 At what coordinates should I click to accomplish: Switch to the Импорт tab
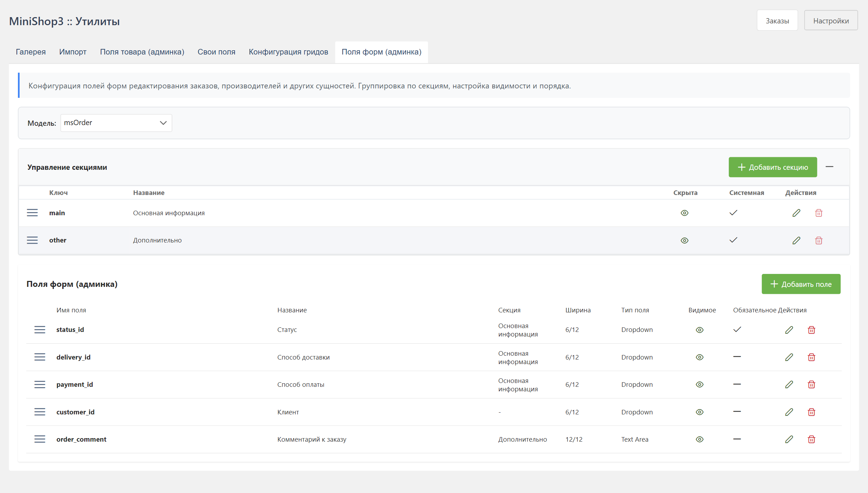73,52
